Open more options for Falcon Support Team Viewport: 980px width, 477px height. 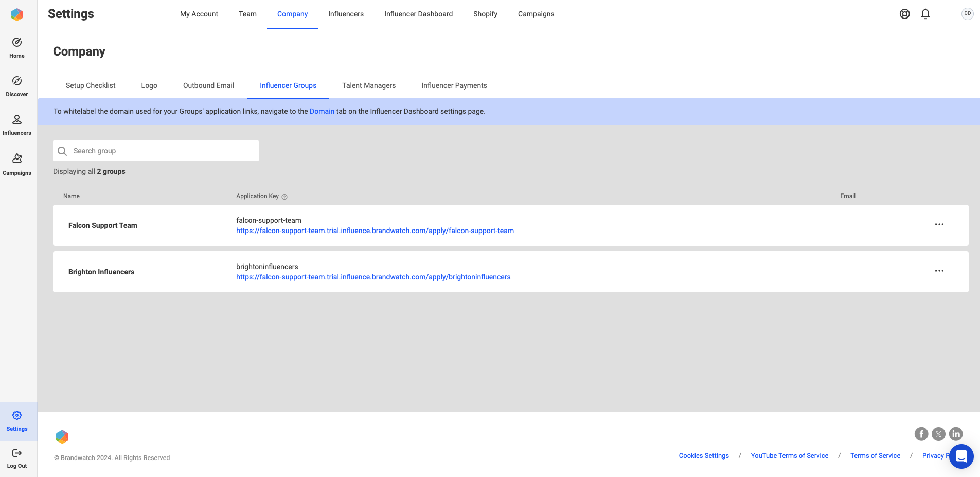[939, 224]
